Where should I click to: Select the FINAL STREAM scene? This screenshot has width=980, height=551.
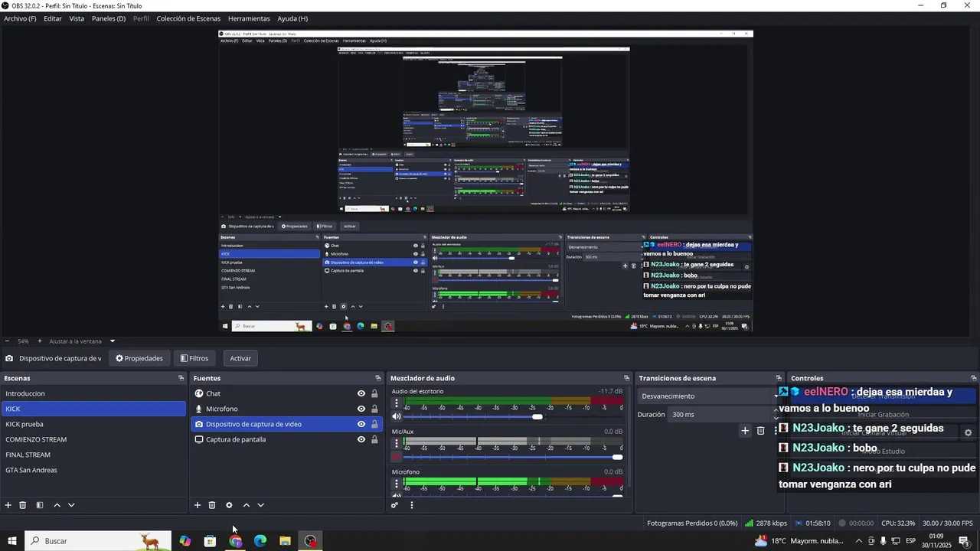93,455
